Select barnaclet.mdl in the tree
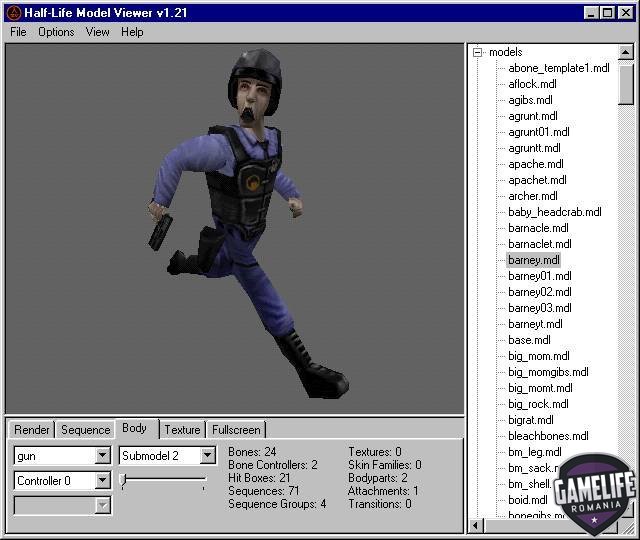 click(x=540, y=244)
